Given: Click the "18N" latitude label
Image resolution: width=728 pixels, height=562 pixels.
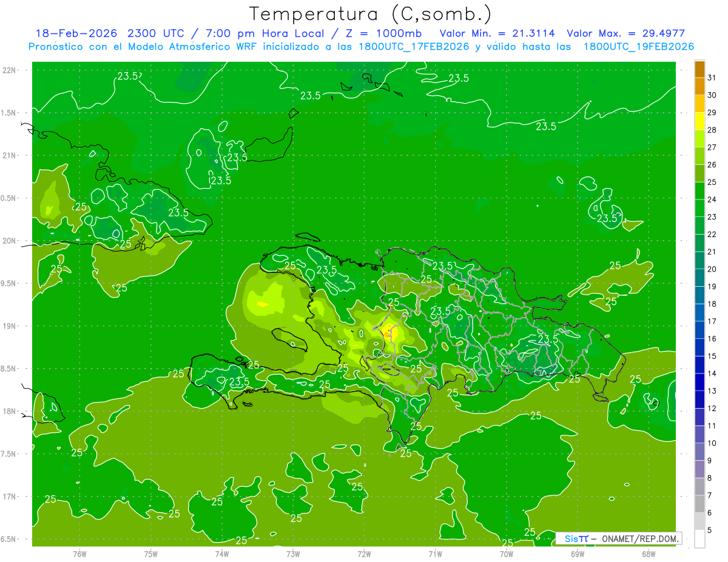Looking at the screenshot, I should pos(9,411).
